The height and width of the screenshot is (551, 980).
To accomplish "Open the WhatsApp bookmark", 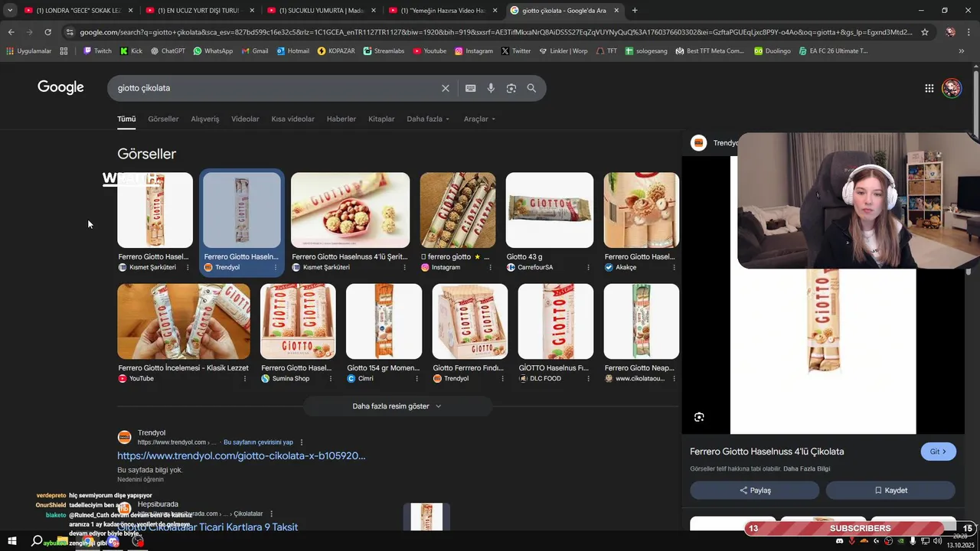I will 213,51.
